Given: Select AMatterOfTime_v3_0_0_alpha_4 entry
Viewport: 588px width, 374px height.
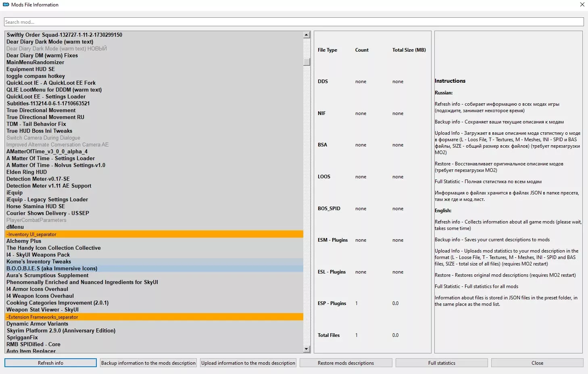Looking at the screenshot, I should click(47, 151).
